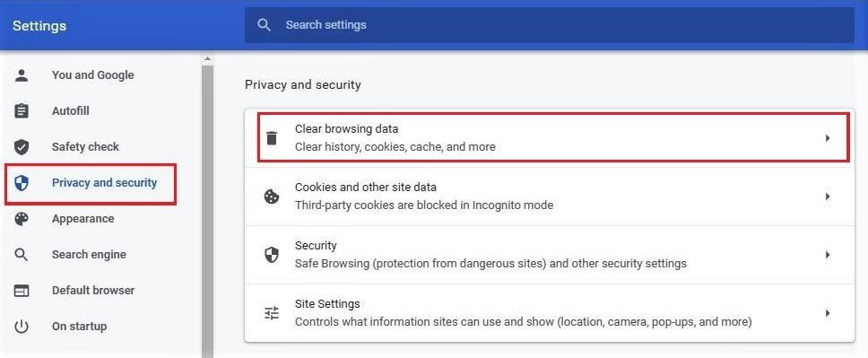Click the trash can icon for Clear browsing data
Image resolution: width=868 pixels, height=358 pixels.
[x=271, y=138]
